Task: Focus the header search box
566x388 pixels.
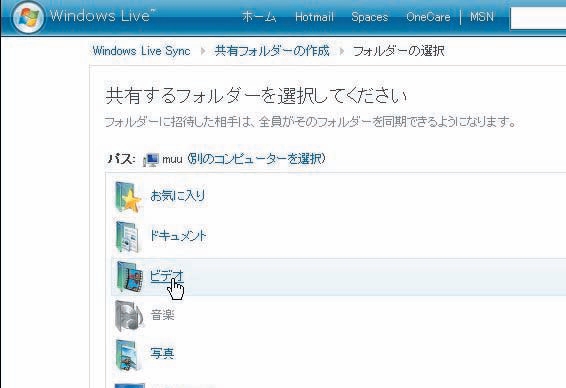Action: 538,18
